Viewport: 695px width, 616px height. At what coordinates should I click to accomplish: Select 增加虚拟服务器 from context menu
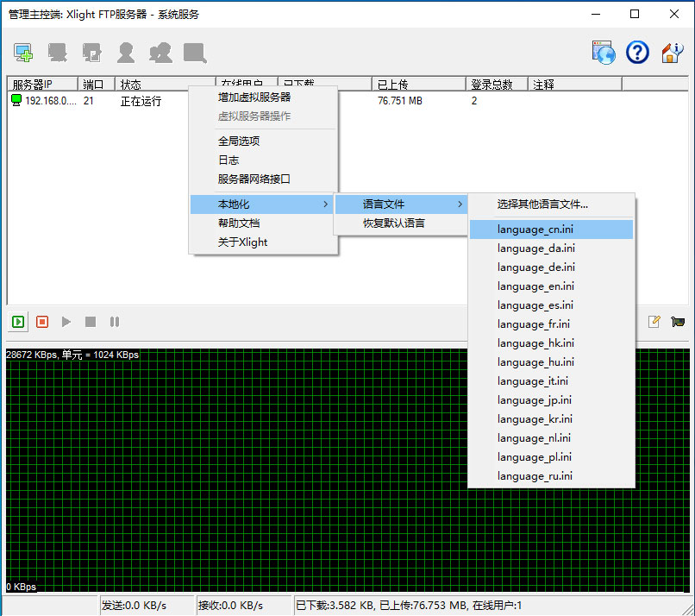(254, 97)
